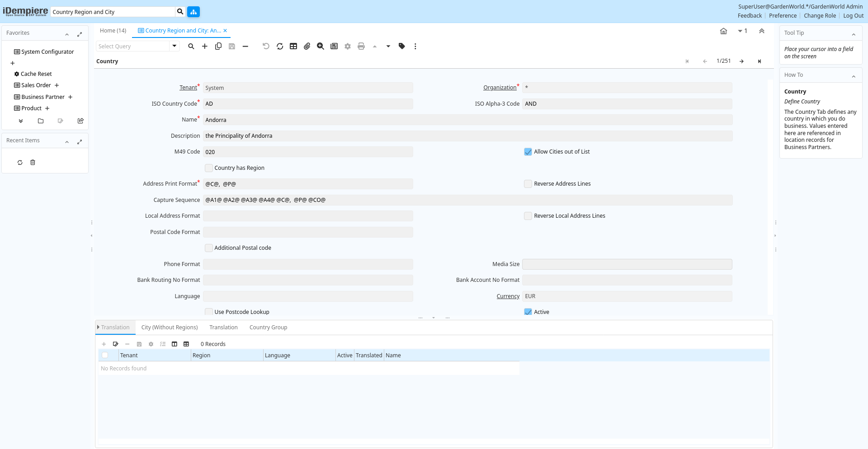Click the tag label icon in the toolbar
This screenshot has width=868, height=449.
[402, 46]
